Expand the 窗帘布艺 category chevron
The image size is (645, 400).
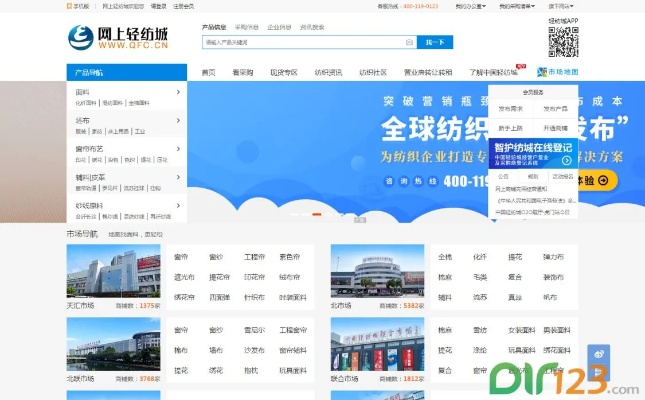point(178,149)
